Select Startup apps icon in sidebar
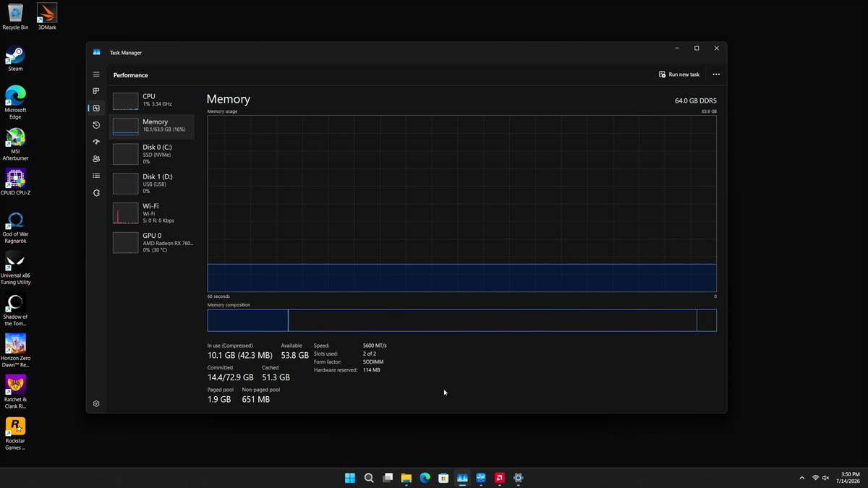 96,142
